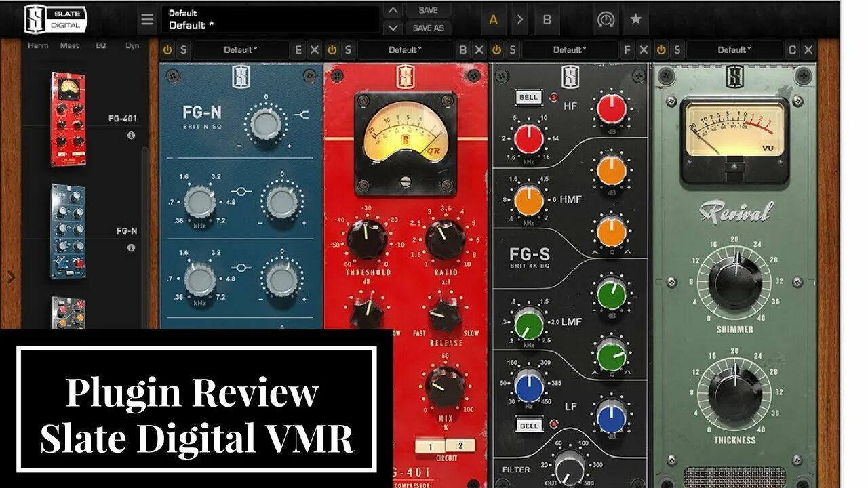Go to previous preset with up arrow
The image size is (868, 488).
[393, 10]
